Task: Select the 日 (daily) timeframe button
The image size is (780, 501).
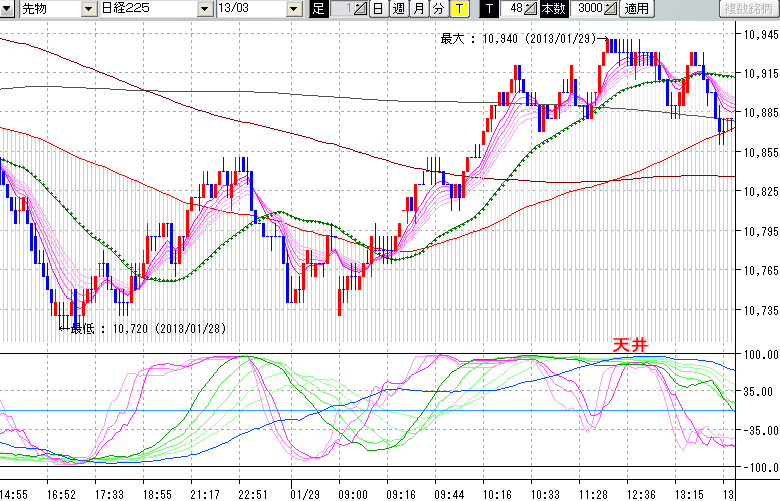Action: [377, 9]
